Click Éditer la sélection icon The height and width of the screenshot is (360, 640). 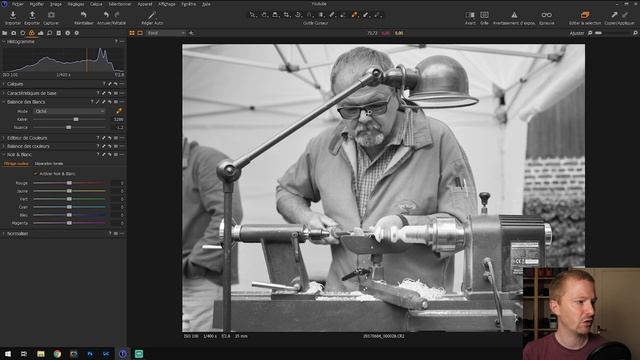pyautogui.click(x=585, y=15)
